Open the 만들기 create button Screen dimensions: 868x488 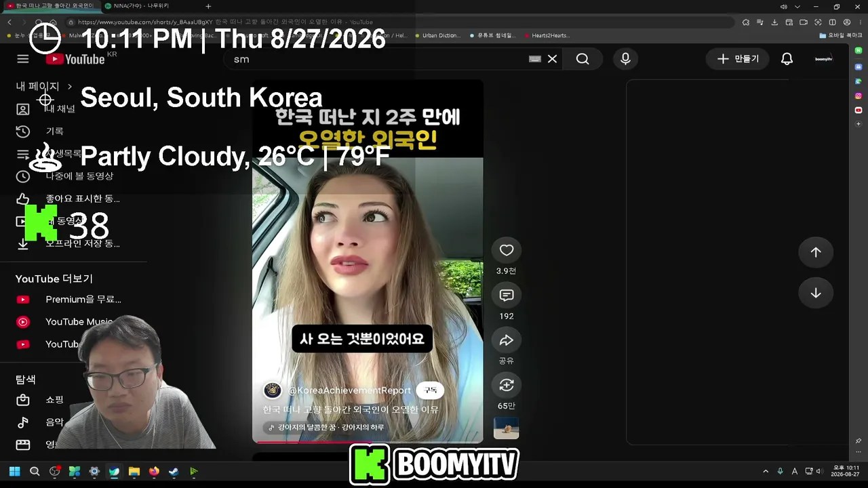[738, 59]
